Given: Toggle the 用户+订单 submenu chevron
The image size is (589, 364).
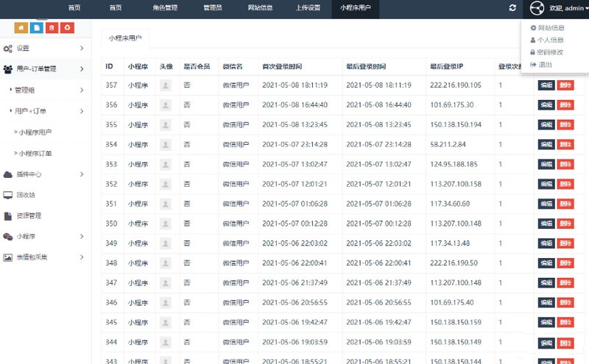Looking at the screenshot, I should 82,111.
